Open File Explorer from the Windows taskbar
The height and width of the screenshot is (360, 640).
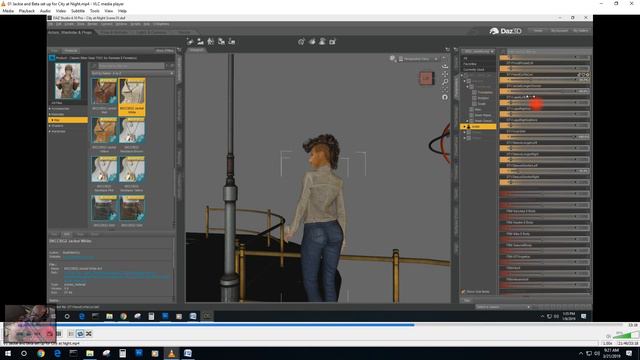[x=90, y=353]
